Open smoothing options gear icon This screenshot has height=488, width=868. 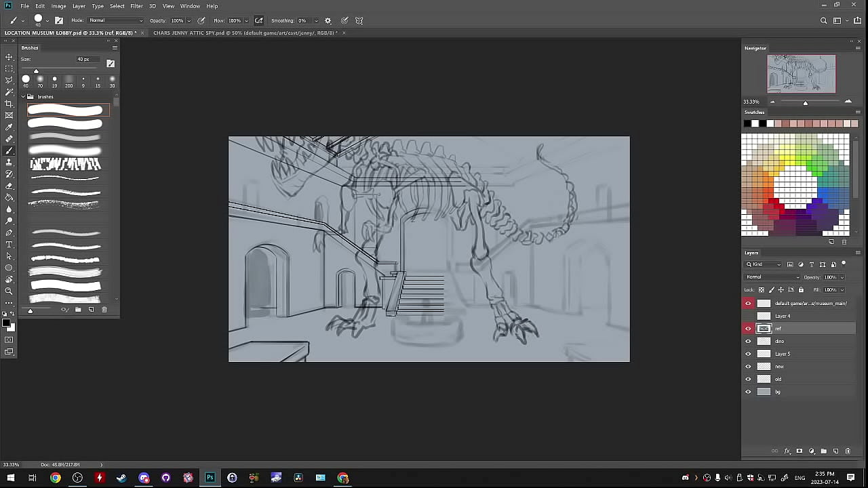[x=328, y=20]
